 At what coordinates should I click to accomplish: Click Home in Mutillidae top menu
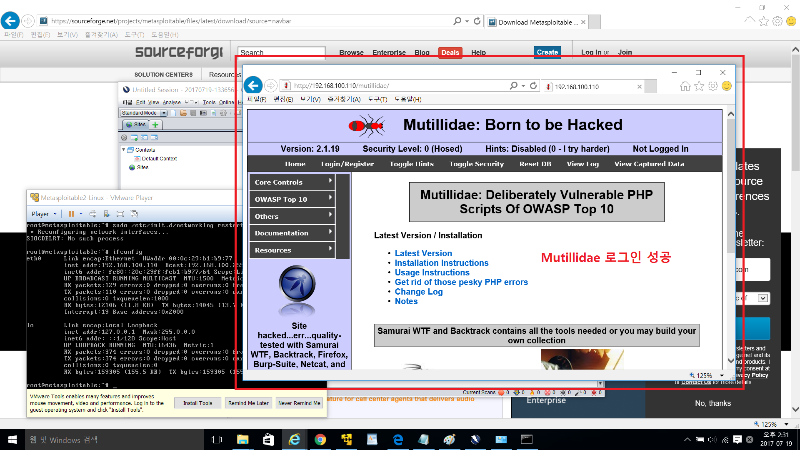(x=295, y=164)
